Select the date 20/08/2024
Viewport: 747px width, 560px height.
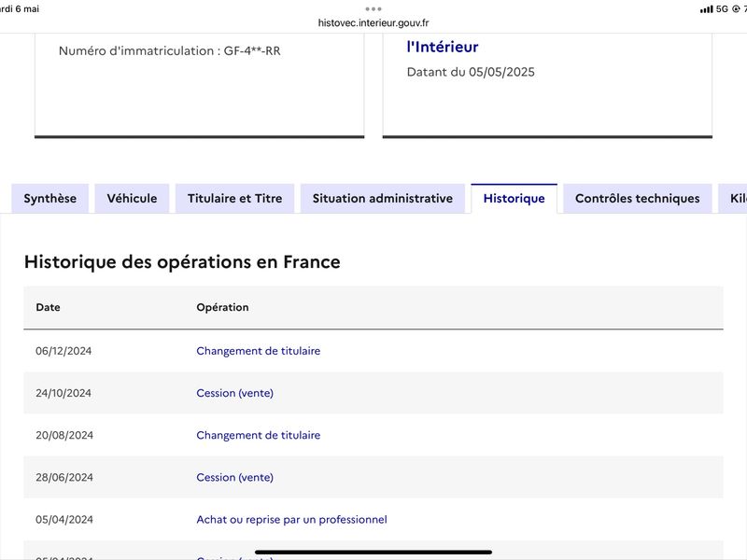64,435
